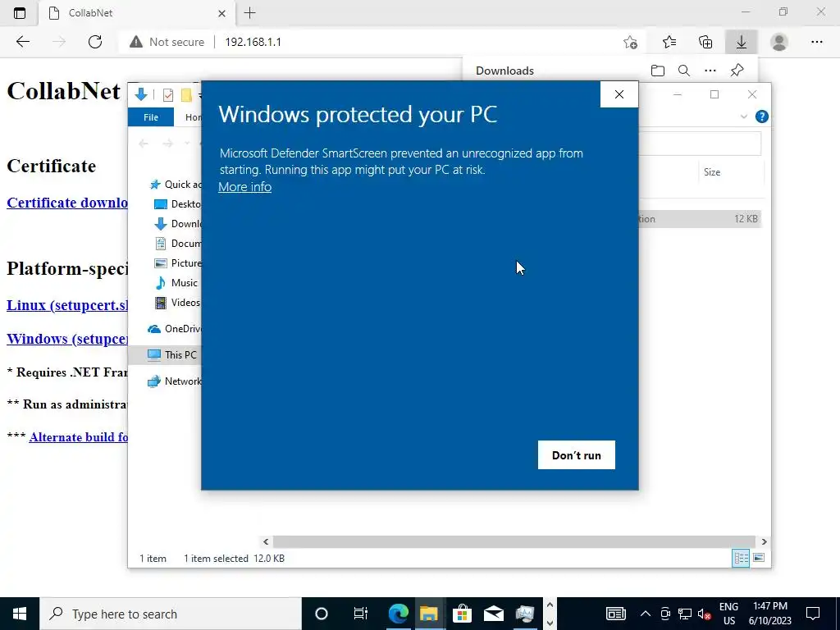Select Music in Explorer navigation pane

pyautogui.click(x=176, y=283)
